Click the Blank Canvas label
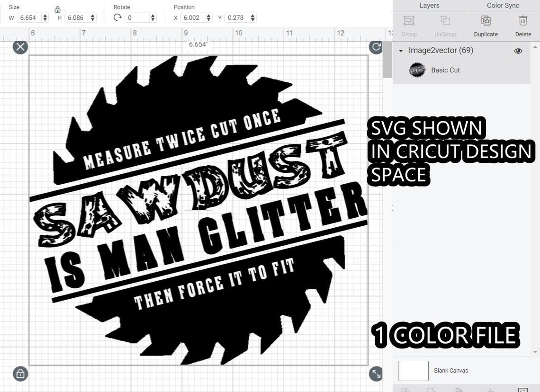The height and width of the screenshot is (392, 540). point(451,371)
